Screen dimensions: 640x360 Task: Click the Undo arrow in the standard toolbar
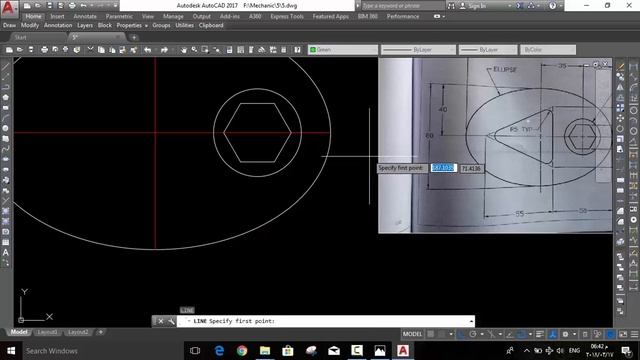148,50
